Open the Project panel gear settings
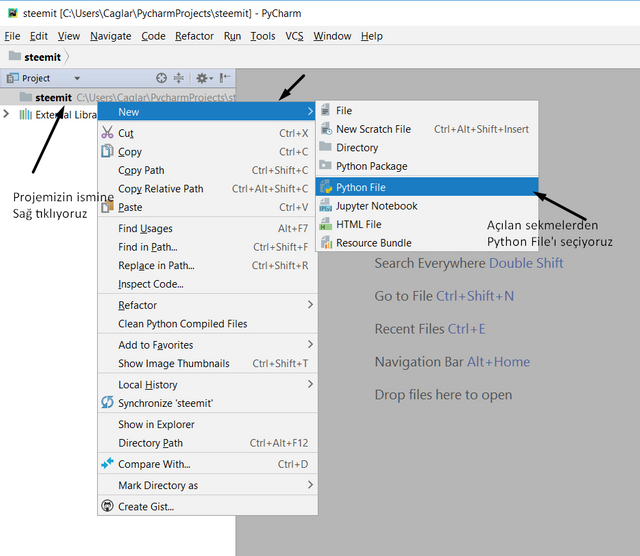 (204, 78)
